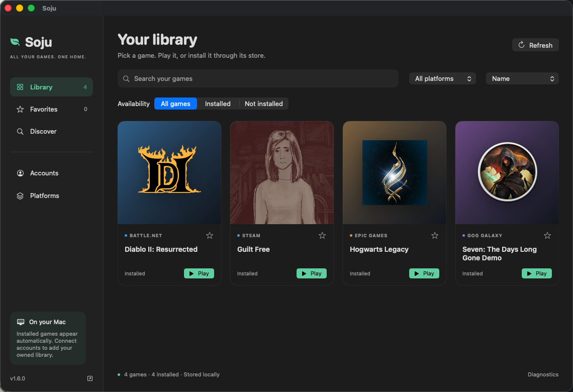Click the magnifier icon in search field
Screen dimensions: 573x392
(x=126, y=79)
